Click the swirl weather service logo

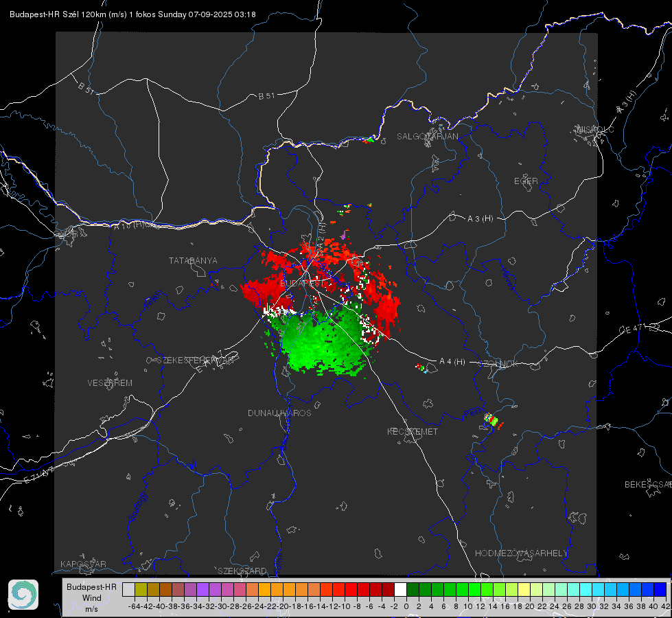coord(23,595)
